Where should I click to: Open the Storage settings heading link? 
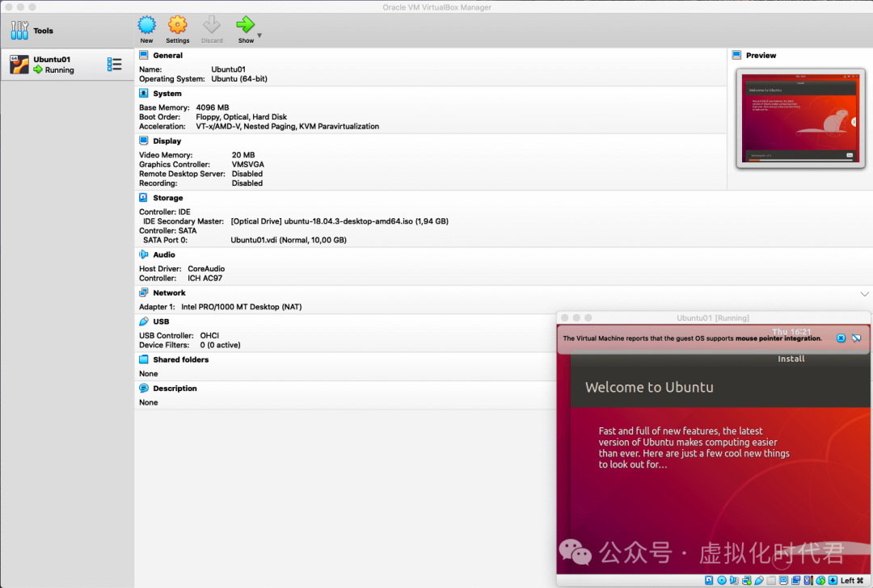click(x=167, y=198)
